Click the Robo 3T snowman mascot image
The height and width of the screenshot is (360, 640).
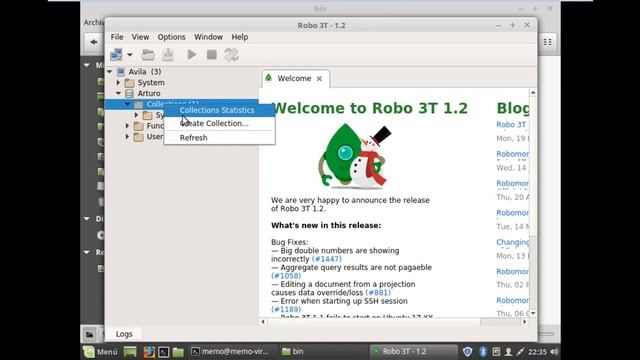coord(354,156)
